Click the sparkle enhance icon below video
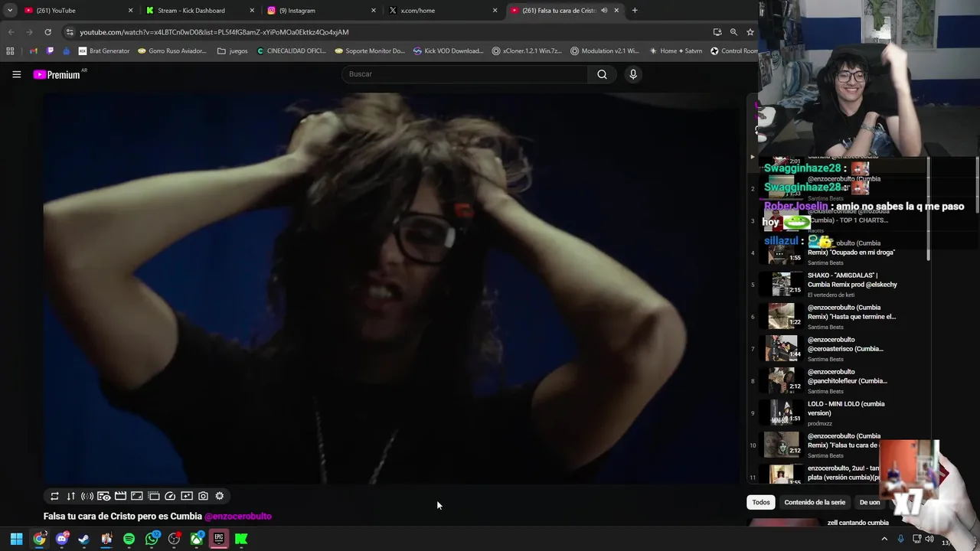Screen dimensions: 980x551 click(x=187, y=496)
